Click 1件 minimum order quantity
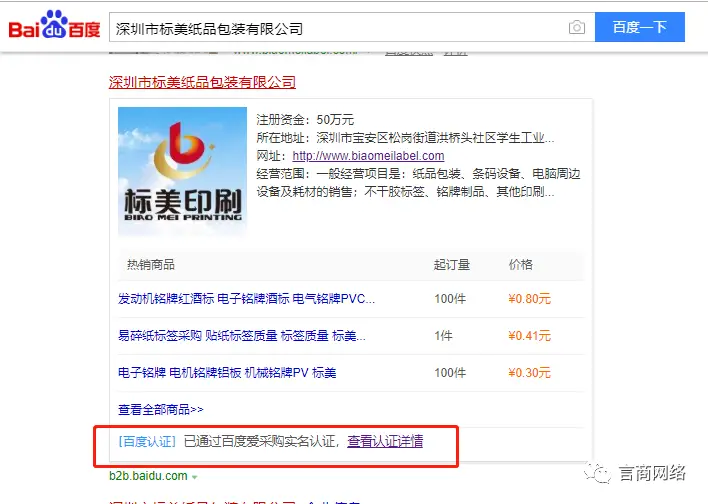This screenshot has width=708, height=504. 443,336
